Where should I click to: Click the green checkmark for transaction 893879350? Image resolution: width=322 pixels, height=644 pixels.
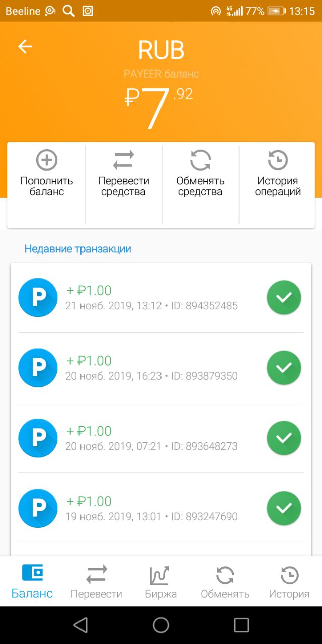[284, 368]
